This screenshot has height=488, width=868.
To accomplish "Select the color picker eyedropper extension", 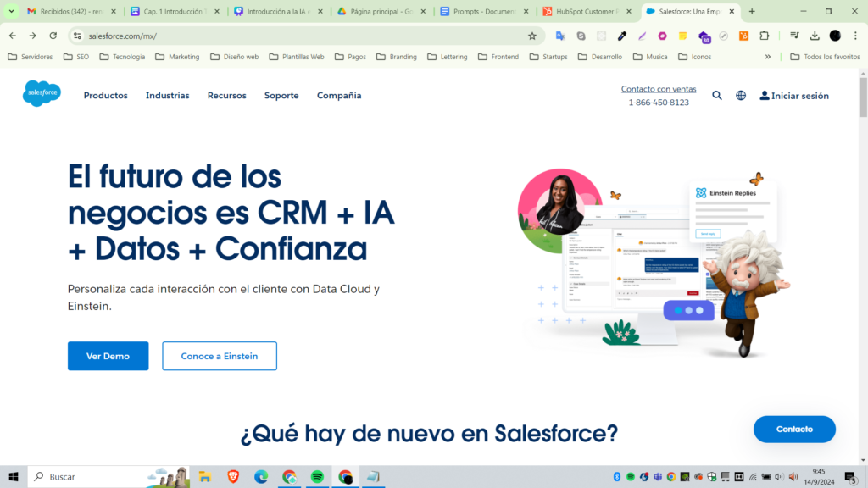I will [x=621, y=36].
